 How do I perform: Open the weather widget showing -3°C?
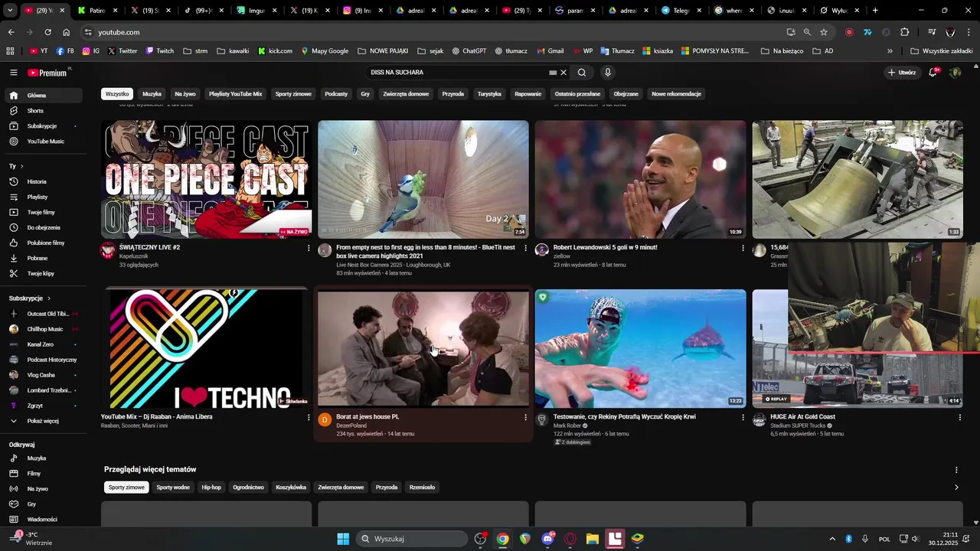(32, 539)
